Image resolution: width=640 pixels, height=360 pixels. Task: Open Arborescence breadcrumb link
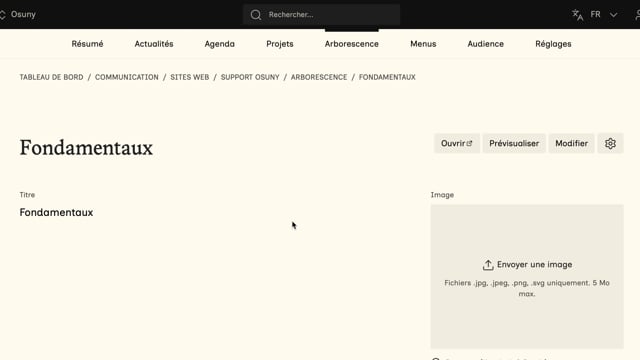(x=319, y=77)
